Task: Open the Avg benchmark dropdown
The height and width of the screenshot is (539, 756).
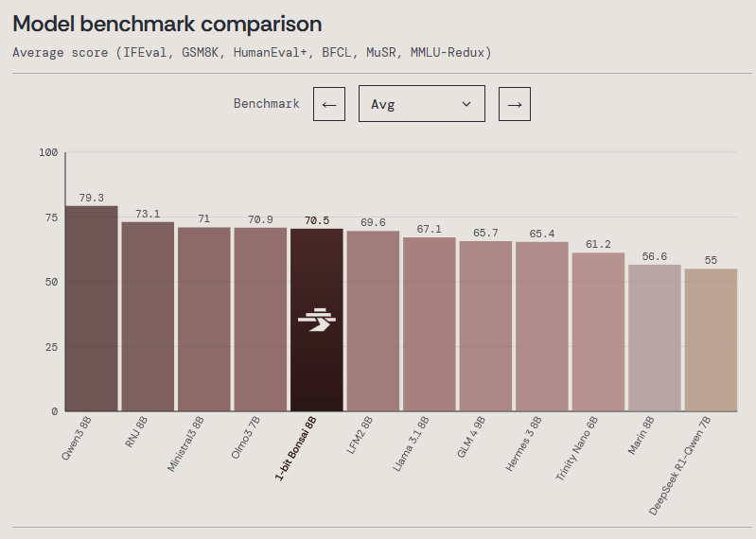Action: tap(421, 104)
